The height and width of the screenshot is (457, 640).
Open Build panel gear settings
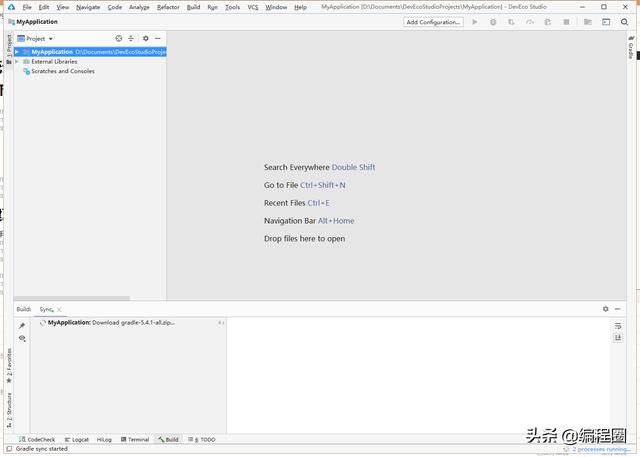click(x=606, y=309)
